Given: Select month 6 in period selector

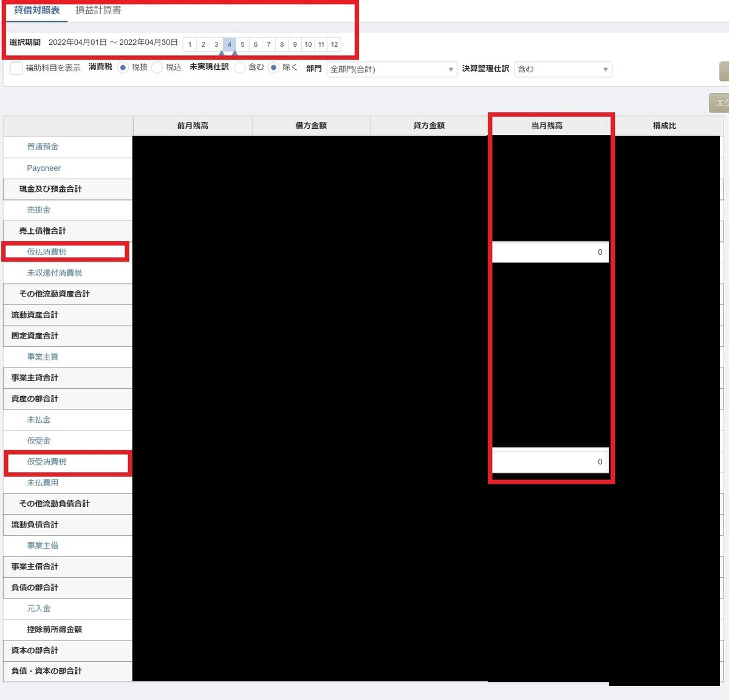Looking at the screenshot, I should [256, 44].
